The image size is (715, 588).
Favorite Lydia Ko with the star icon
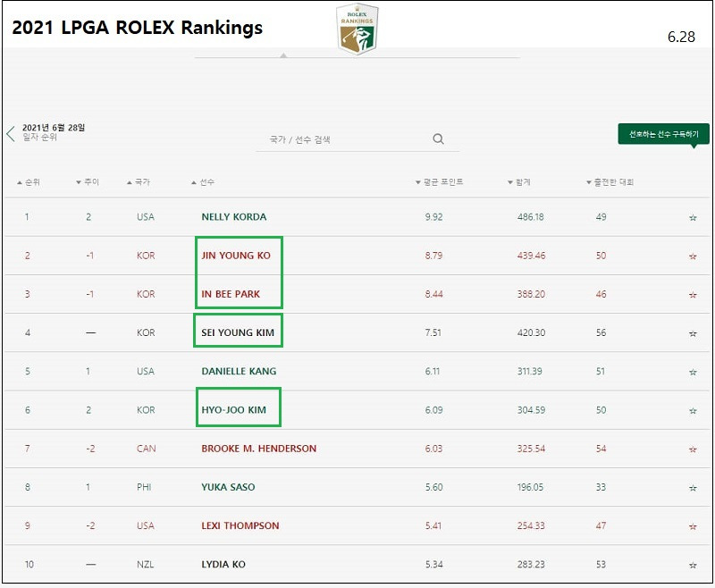693,566
